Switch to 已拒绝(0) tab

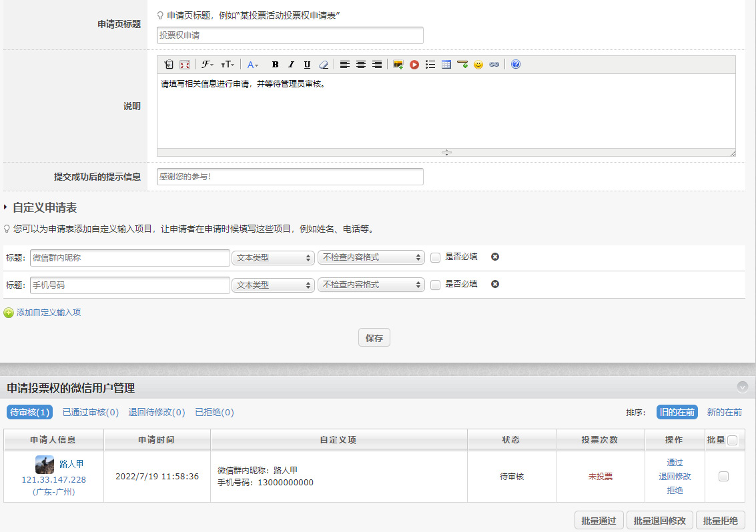(214, 413)
